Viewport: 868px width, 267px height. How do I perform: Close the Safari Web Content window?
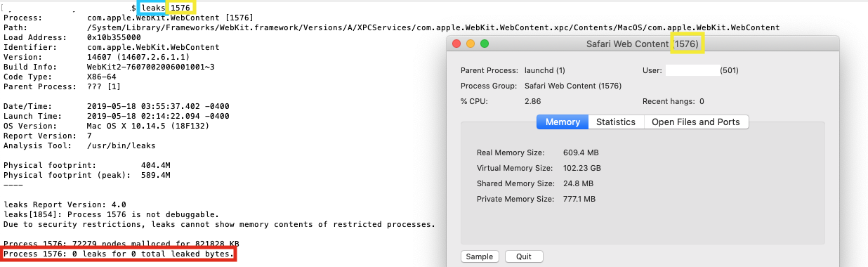pyautogui.click(x=456, y=44)
